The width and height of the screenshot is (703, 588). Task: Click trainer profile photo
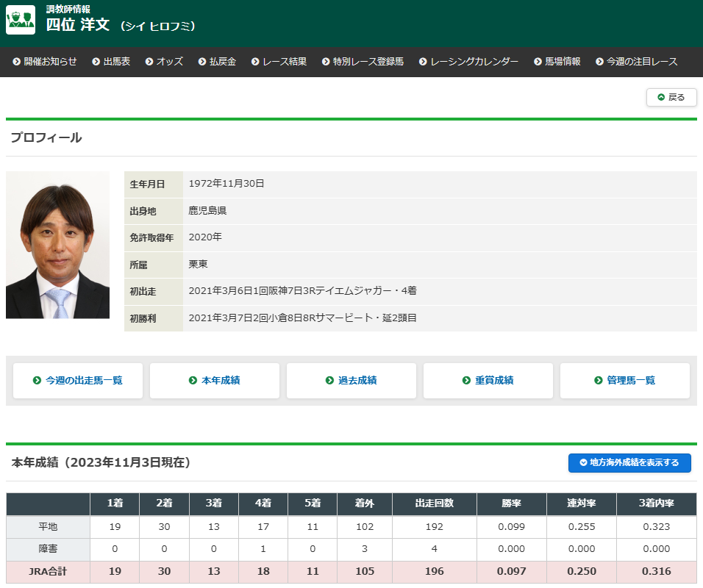pos(57,245)
